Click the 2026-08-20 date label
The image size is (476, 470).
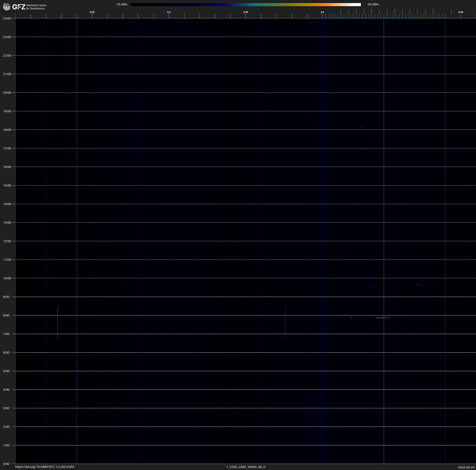coord(466,467)
